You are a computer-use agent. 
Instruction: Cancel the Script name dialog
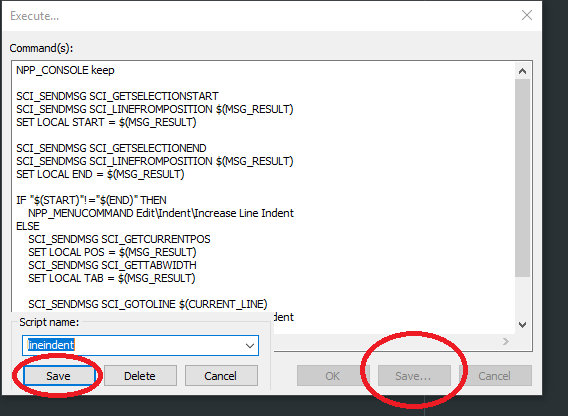(x=221, y=376)
